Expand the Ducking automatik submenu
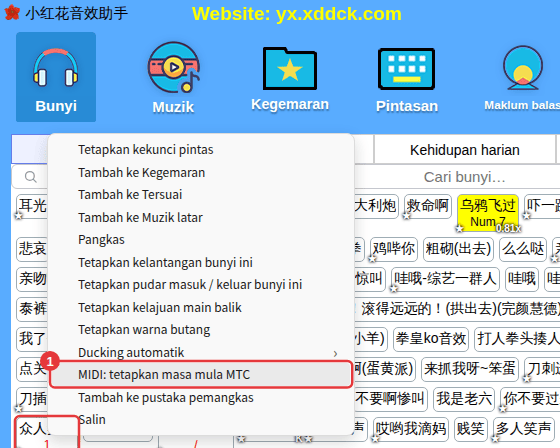 coord(201,353)
